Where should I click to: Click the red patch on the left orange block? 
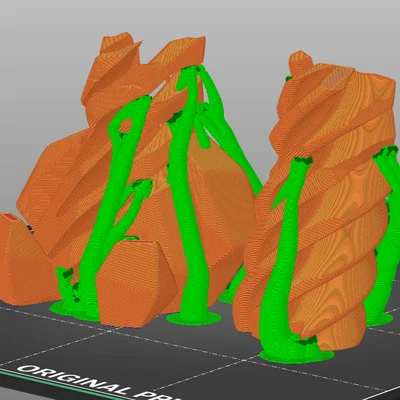[10, 218]
